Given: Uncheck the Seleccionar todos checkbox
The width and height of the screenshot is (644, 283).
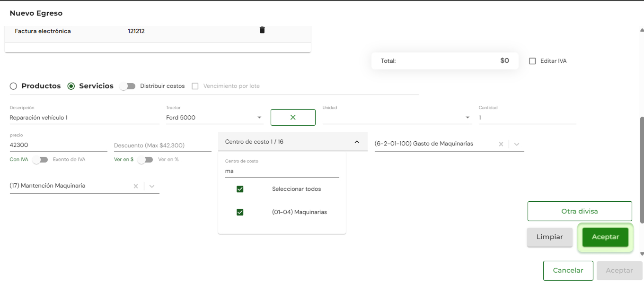Looking at the screenshot, I should (240, 189).
